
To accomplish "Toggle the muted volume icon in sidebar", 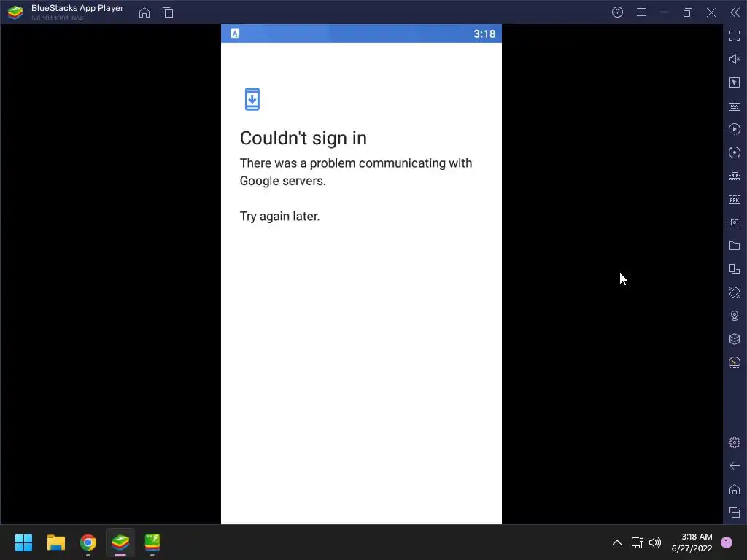I will (x=735, y=59).
